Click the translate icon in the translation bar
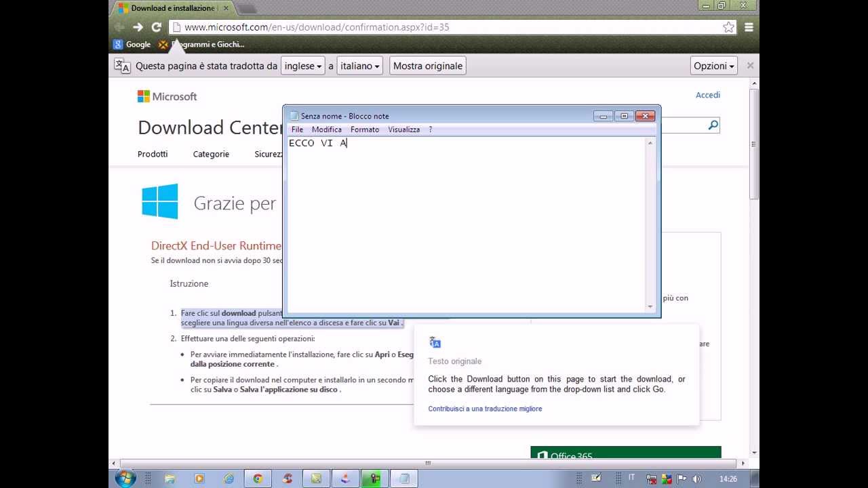Image resolution: width=868 pixels, height=488 pixels. pyautogui.click(x=122, y=66)
